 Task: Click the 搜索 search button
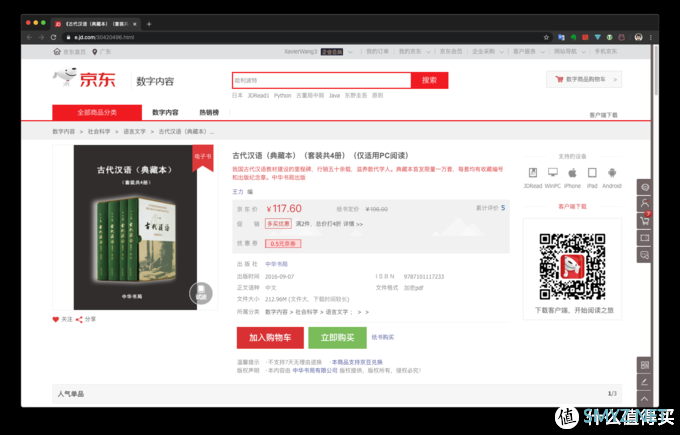[429, 80]
